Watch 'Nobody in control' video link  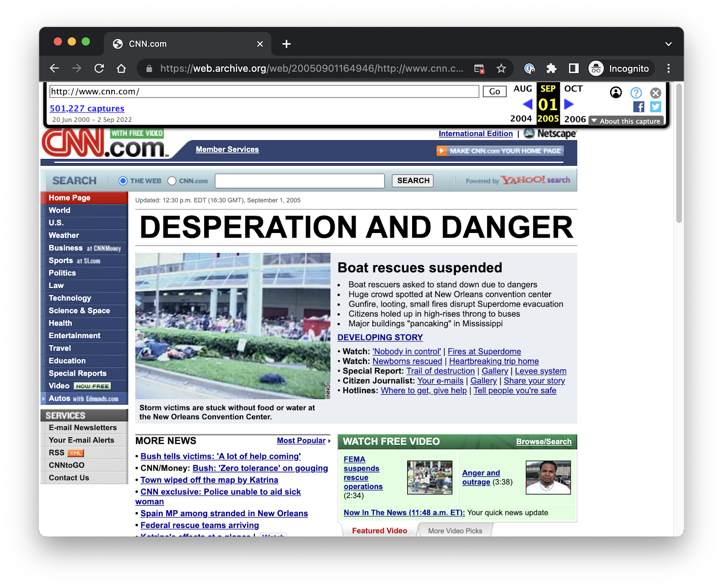pos(407,351)
